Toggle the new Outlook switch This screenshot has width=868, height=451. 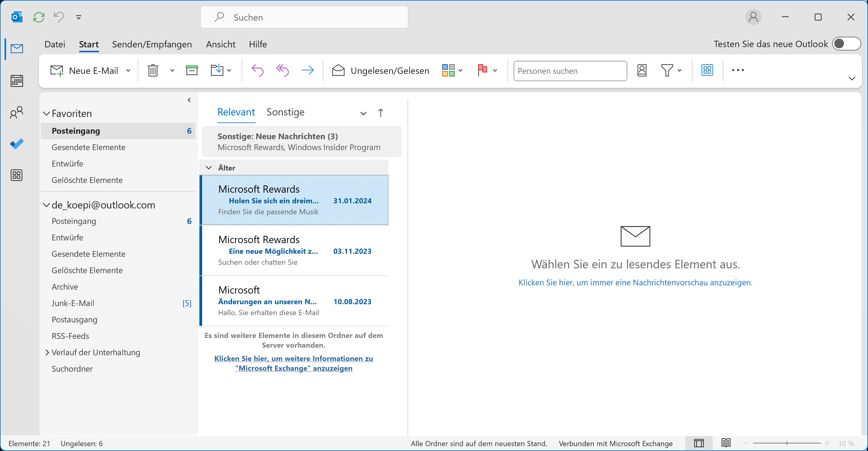[x=846, y=44]
